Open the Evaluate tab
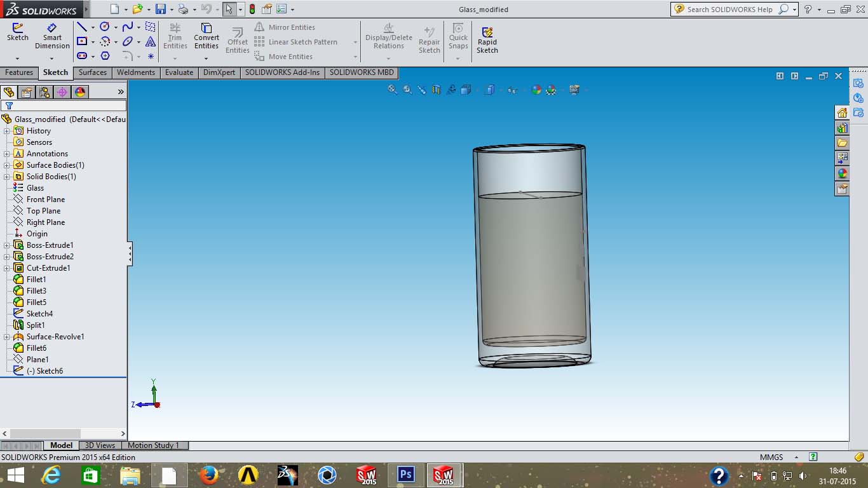Viewport: 868px width, 488px height. point(179,72)
